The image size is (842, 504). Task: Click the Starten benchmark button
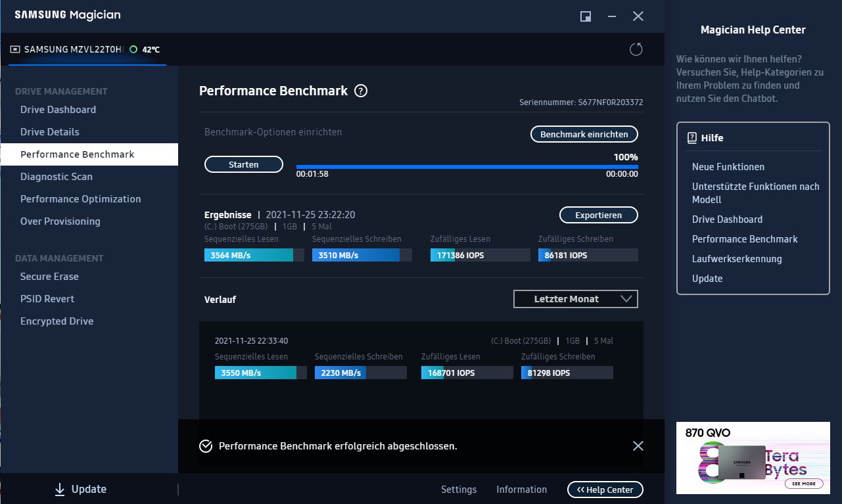244,164
